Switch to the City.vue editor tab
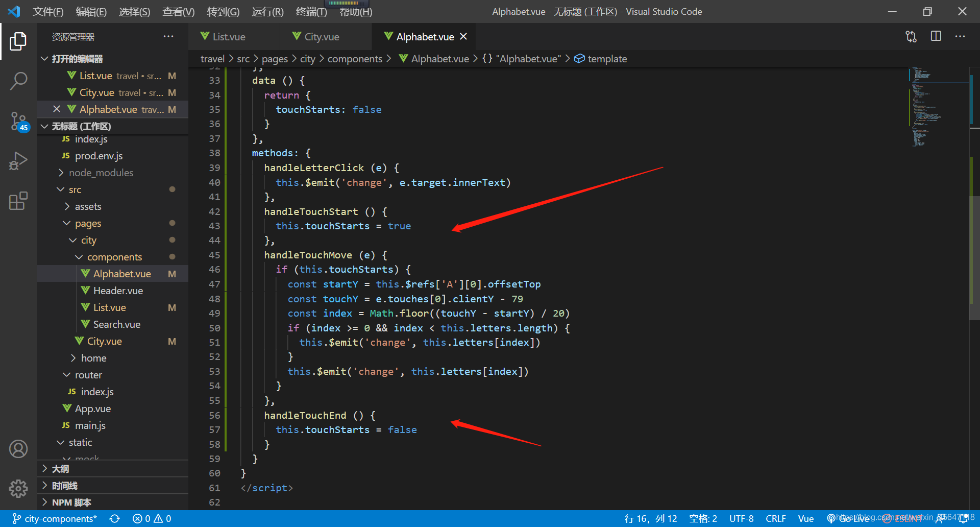The image size is (980, 527). click(326, 37)
